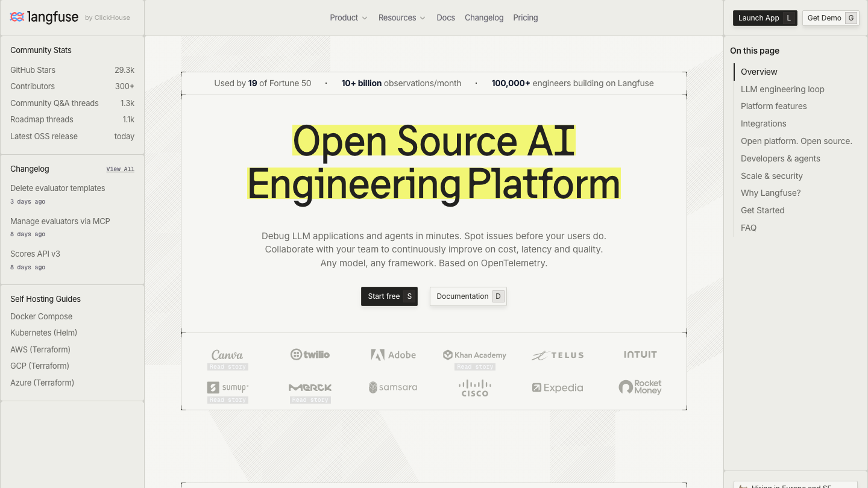Click Read story under Khan Academy logo
This screenshot has height=488, width=868.
[x=475, y=367]
